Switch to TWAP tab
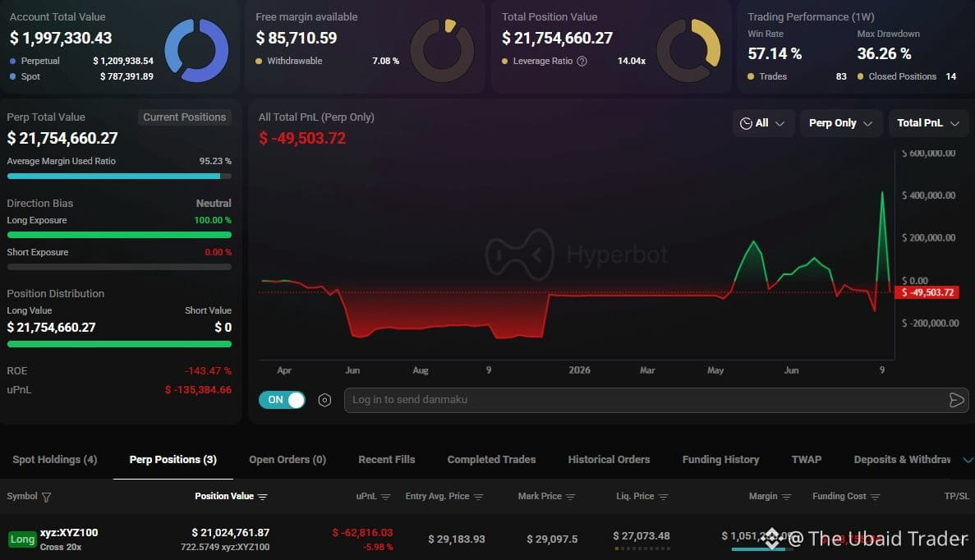 pyautogui.click(x=807, y=459)
